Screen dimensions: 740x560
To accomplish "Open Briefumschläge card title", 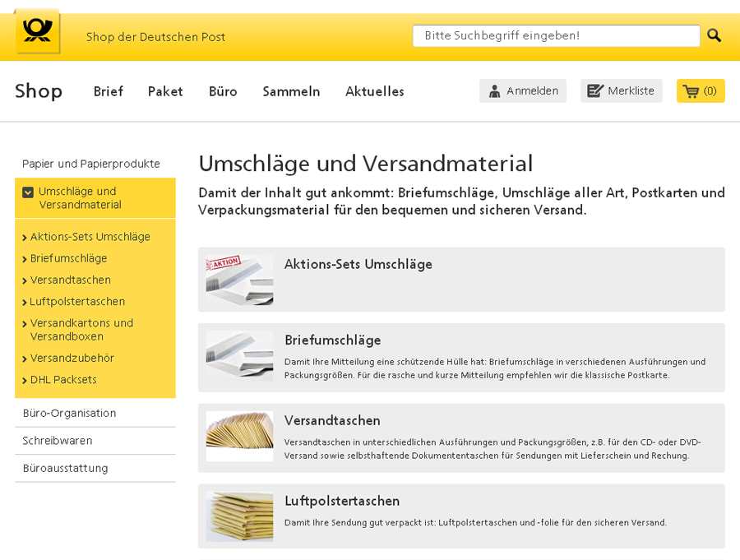I will point(333,340).
